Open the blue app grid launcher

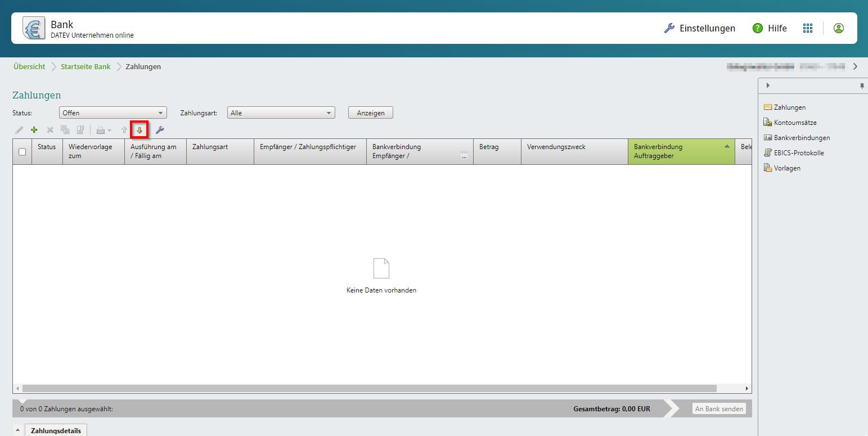[808, 28]
